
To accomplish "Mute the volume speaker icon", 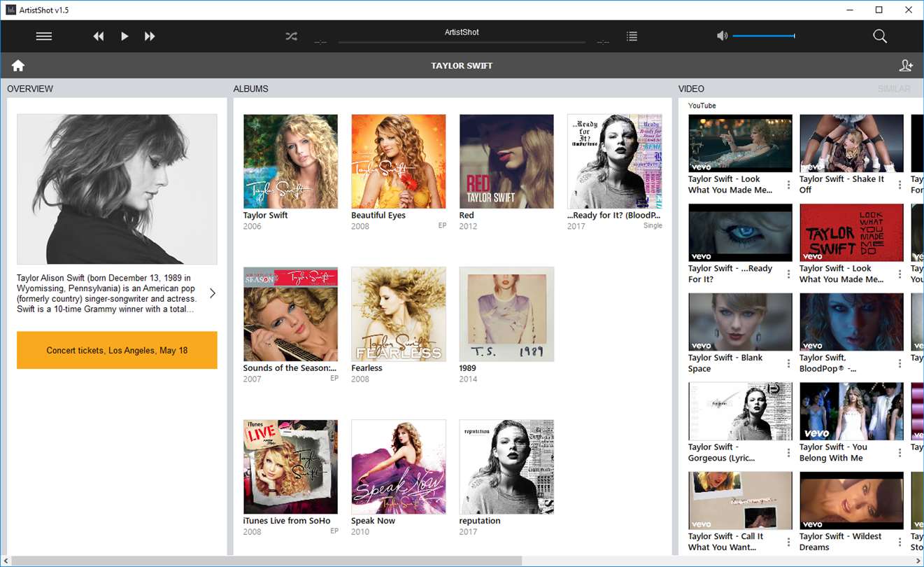I will point(723,36).
